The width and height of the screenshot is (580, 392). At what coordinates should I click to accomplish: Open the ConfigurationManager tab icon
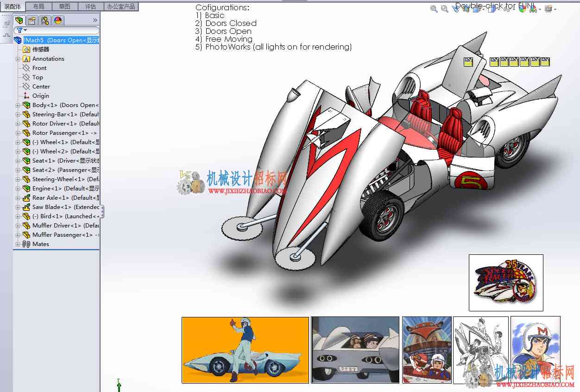(44, 20)
